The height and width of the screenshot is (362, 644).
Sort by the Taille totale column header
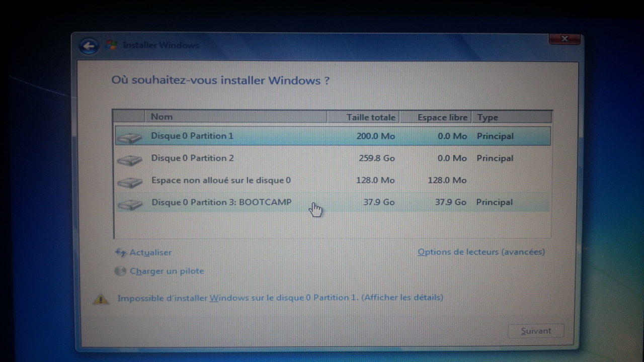pos(363,117)
